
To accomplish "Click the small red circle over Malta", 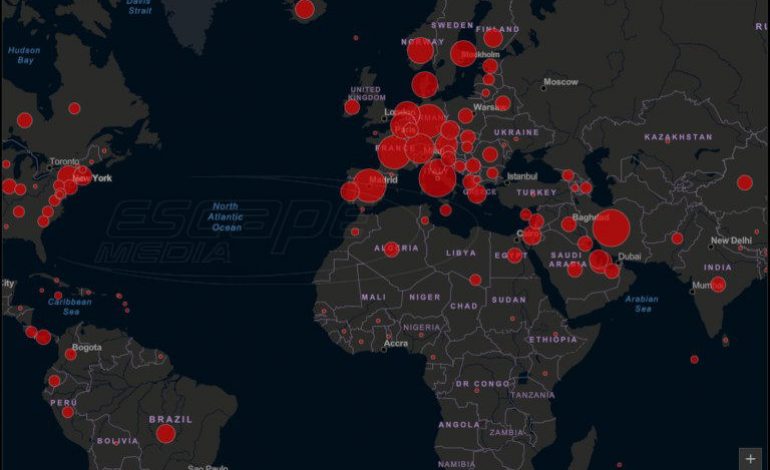I will click(445, 210).
